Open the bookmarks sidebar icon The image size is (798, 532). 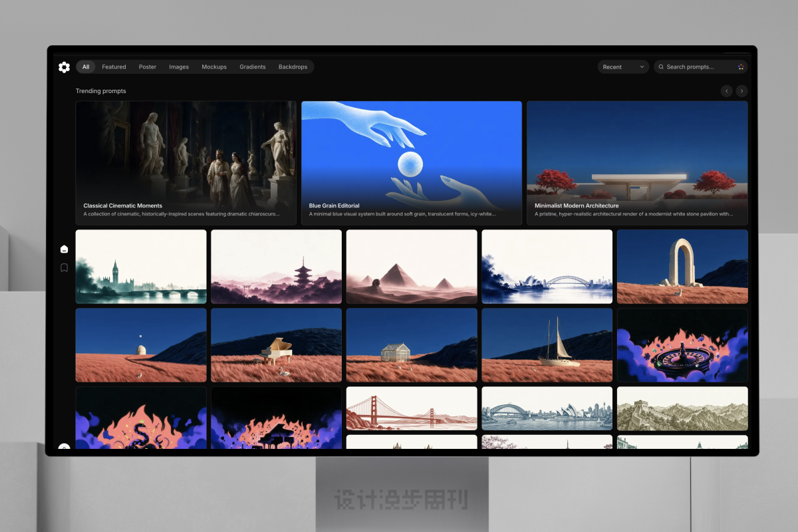pos(64,268)
